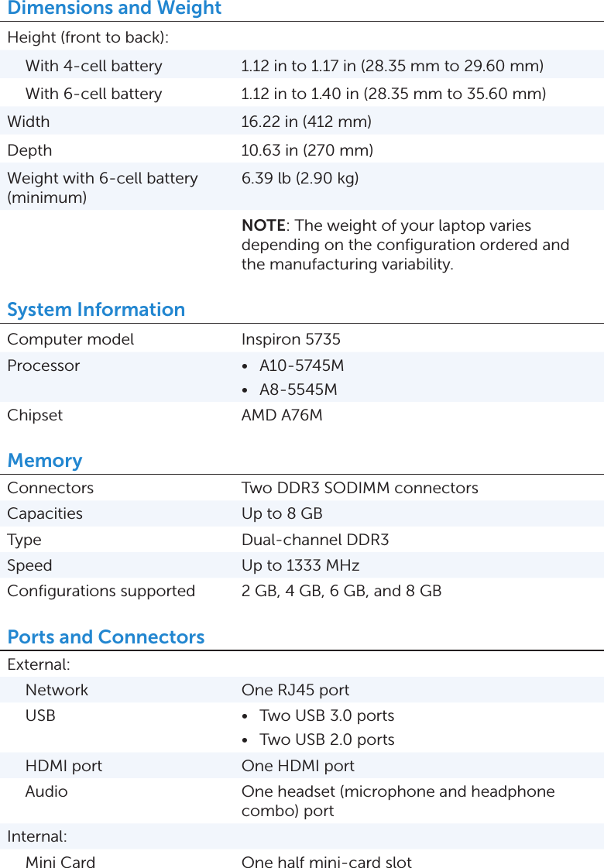The width and height of the screenshot is (604, 868).
Task: Click 'Height (front to back):' label
Action: (x=88, y=37)
